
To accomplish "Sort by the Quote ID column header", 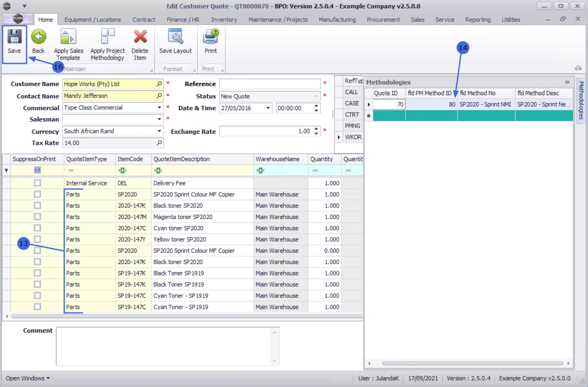I will (389, 93).
